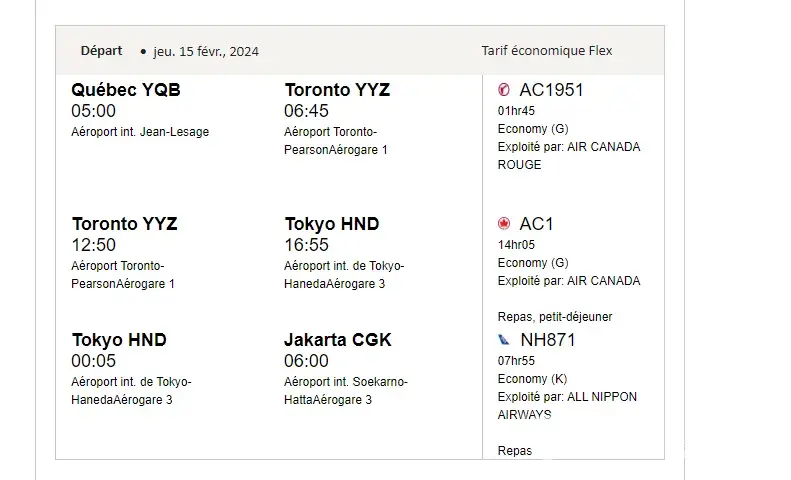This screenshot has width=791, height=480.
Task: Click the Repas, petit-déjeuner meal info
Action: click(x=555, y=317)
